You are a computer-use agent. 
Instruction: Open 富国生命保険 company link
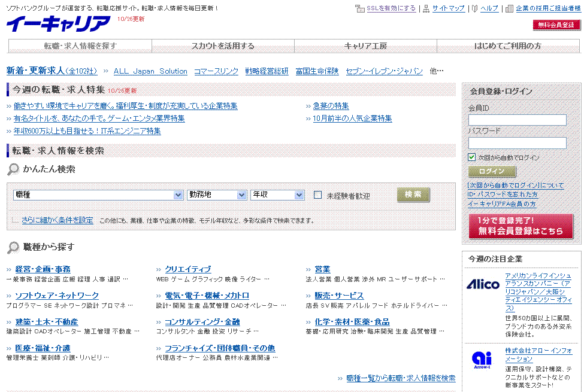click(317, 71)
